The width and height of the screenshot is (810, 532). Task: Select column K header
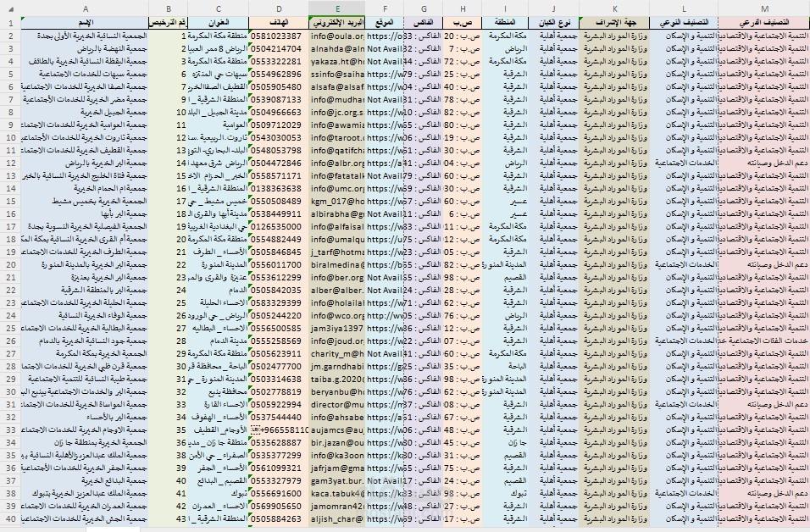coord(614,8)
